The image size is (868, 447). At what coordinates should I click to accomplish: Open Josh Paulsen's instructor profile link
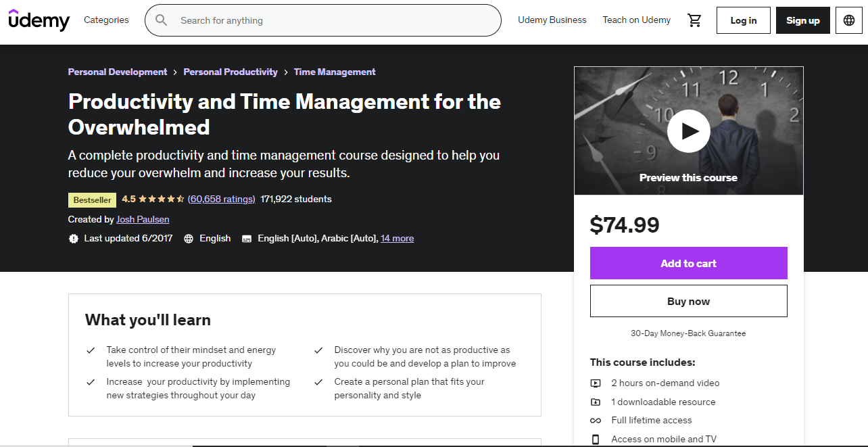[x=143, y=219]
